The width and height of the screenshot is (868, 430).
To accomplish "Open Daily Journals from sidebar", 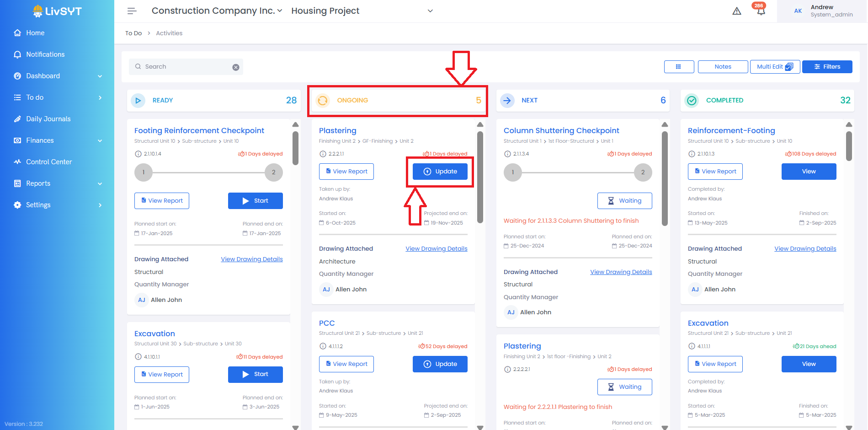I will tap(48, 119).
